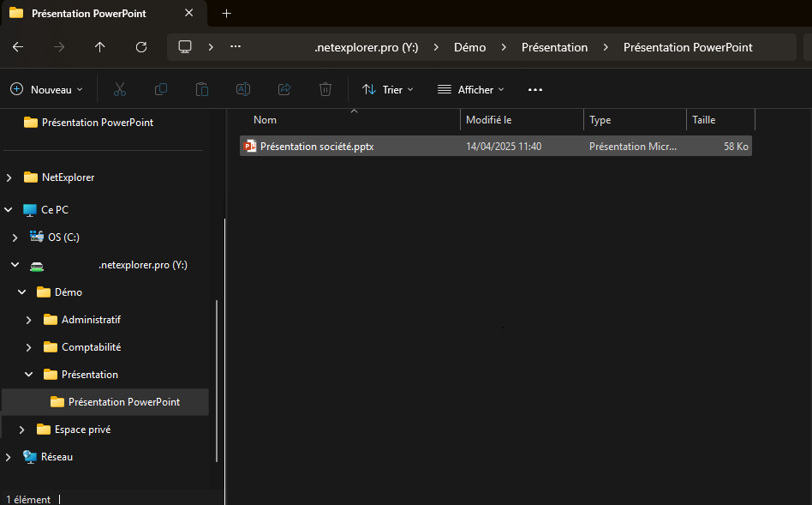Open a new tab with plus
The height and width of the screenshot is (505, 812).
(226, 14)
